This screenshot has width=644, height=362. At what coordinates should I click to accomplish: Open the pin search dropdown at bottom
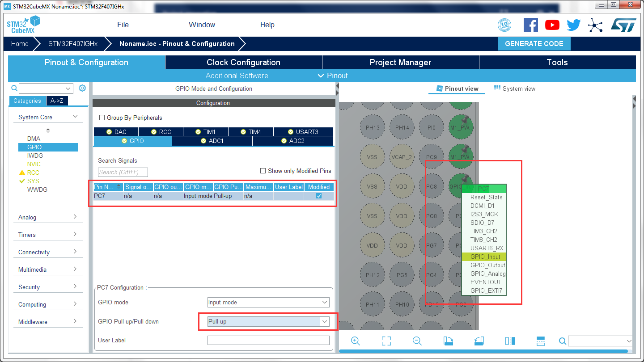629,341
